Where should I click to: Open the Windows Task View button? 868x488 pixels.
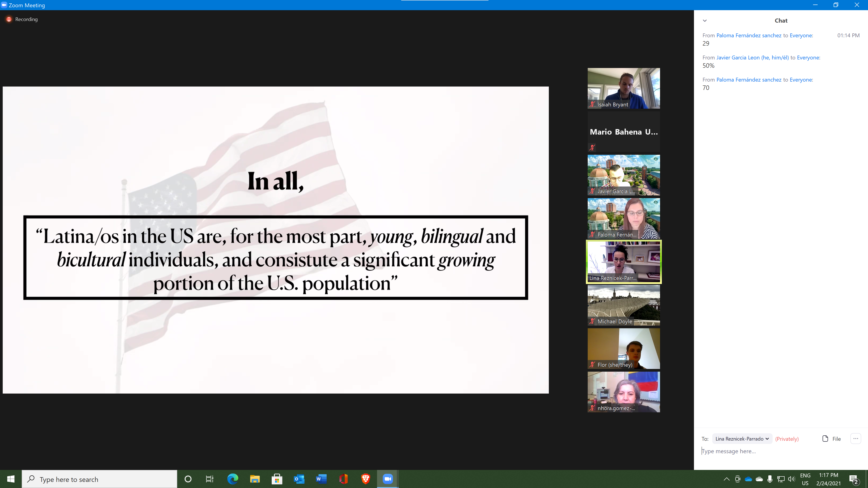210,479
